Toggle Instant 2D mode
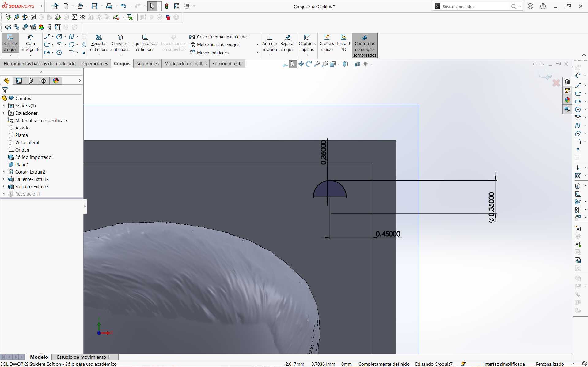 pos(343,43)
